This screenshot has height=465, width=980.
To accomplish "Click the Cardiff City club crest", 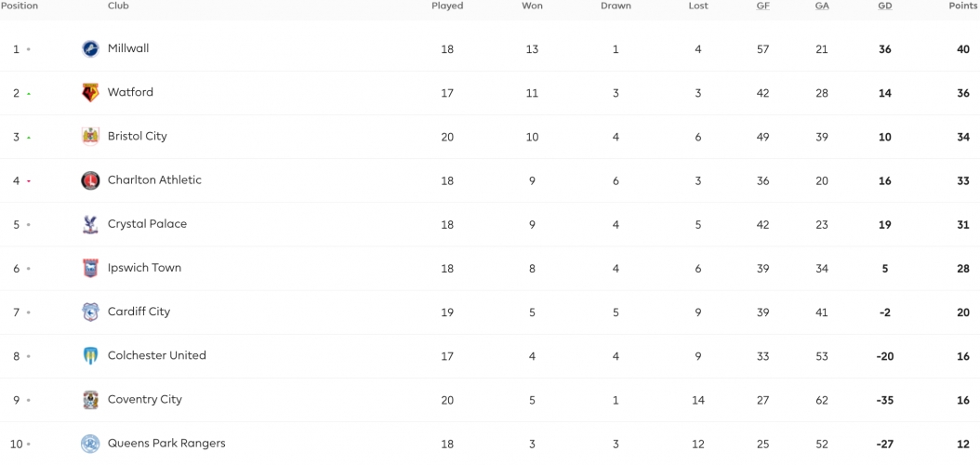I will (90, 312).
